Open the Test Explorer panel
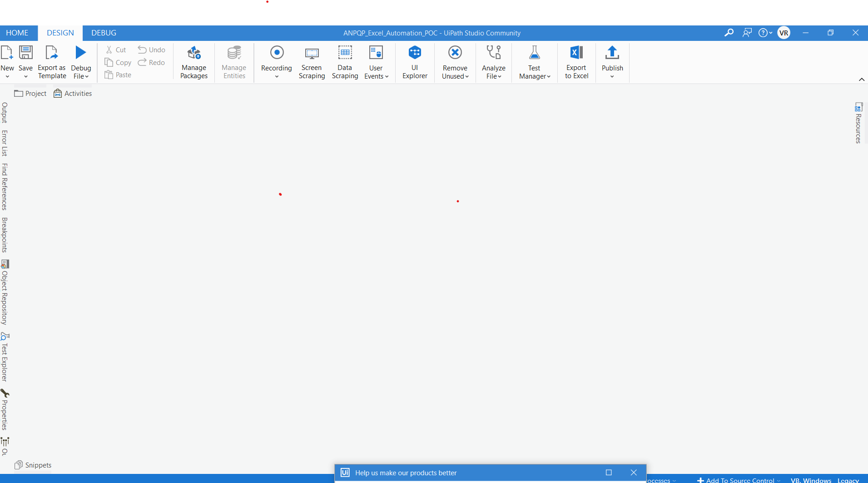The width and height of the screenshot is (868, 483). [5, 357]
